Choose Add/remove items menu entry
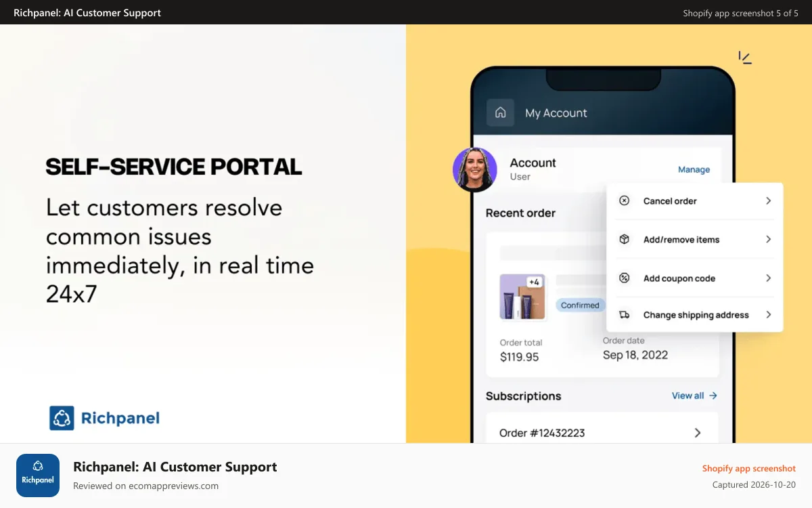Screen dimensions: 812x508 [695, 239]
